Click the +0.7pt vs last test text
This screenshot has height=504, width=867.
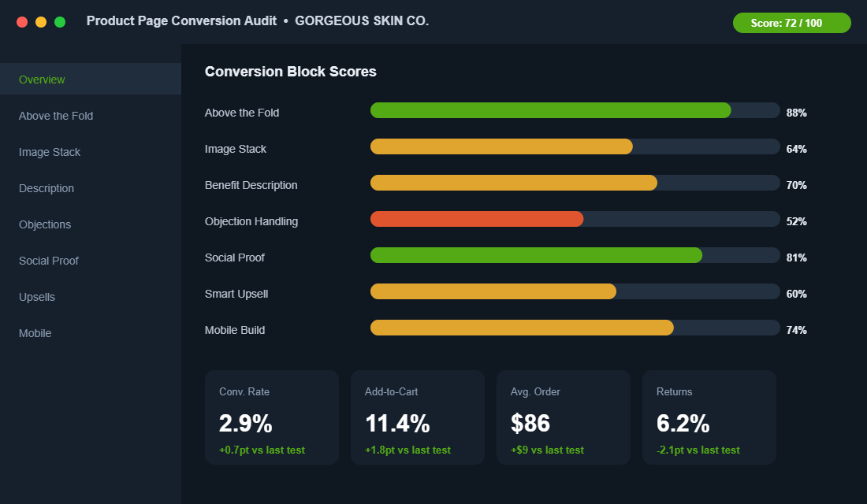tap(262, 450)
